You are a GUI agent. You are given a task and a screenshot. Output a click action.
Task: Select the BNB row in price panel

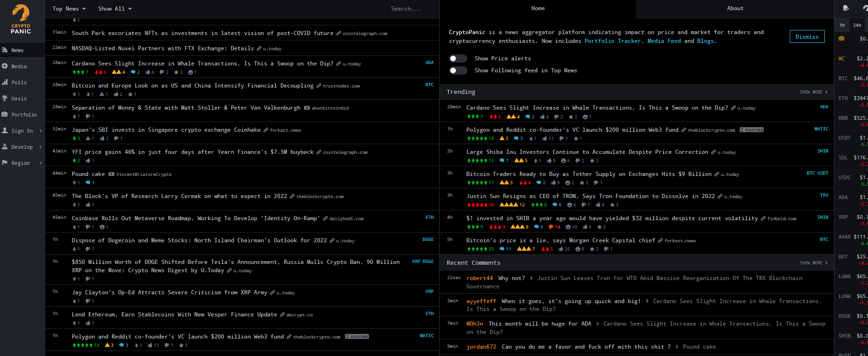pos(851,121)
